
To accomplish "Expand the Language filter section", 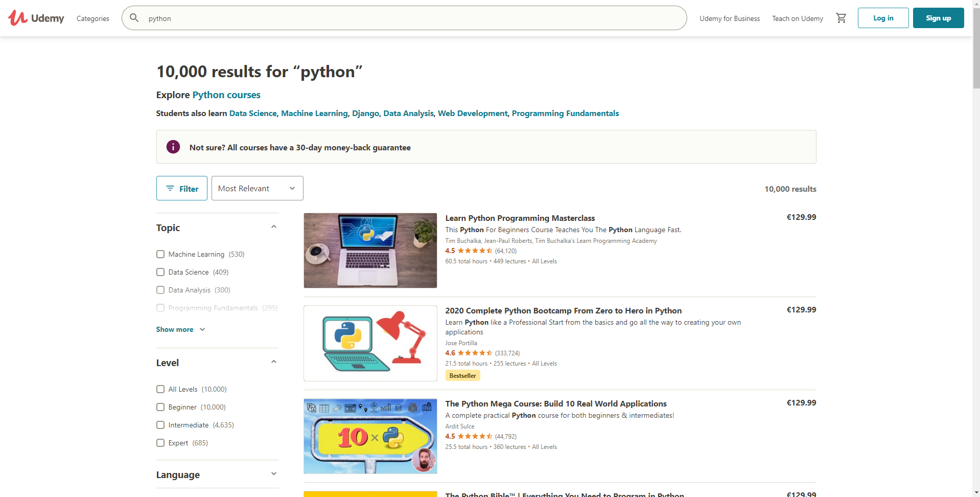I will (274, 474).
